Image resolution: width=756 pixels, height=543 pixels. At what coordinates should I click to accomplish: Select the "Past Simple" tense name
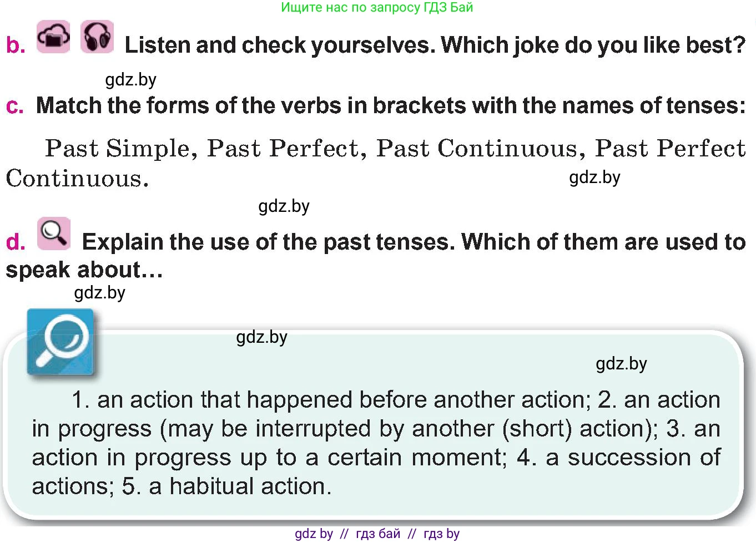(117, 149)
